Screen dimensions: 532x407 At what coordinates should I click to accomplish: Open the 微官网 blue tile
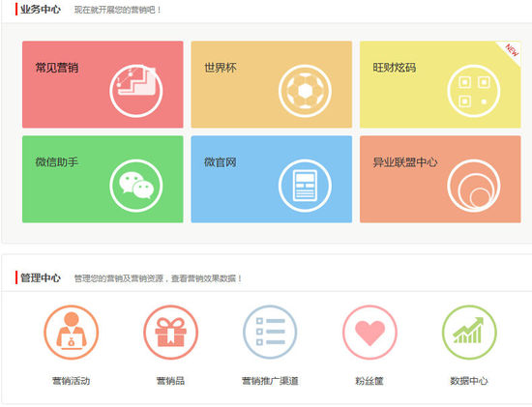tap(272, 179)
